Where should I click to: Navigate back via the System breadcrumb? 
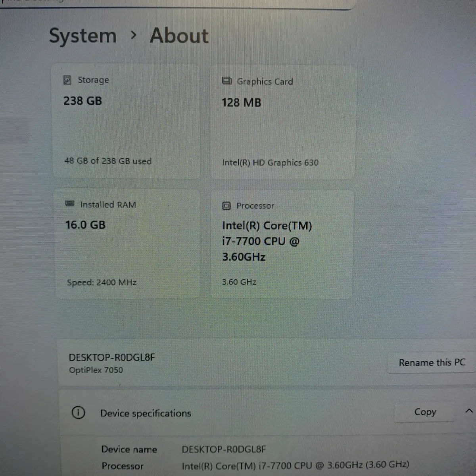(83, 36)
